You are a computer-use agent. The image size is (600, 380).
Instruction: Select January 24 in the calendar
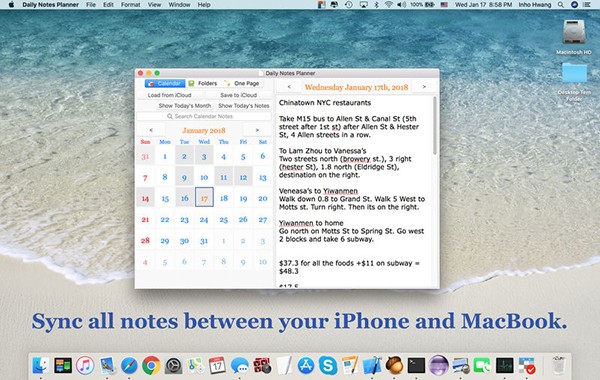[204, 220]
